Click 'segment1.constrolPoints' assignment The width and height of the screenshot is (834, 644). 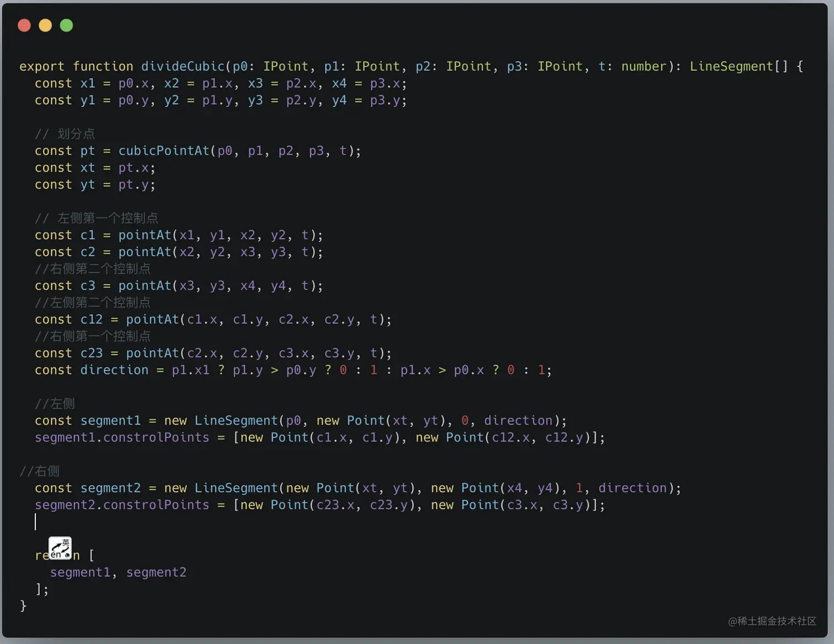point(320,437)
